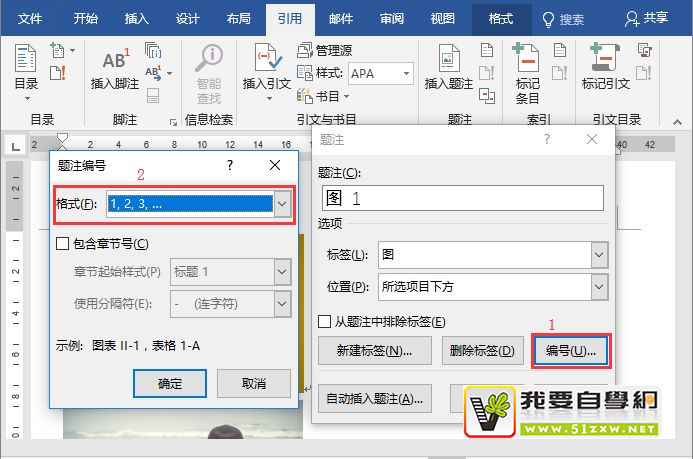The height and width of the screenshot is (459, 693).
Task: Click Cross-reference icon in 题注 group
Action: coord(487,95)
